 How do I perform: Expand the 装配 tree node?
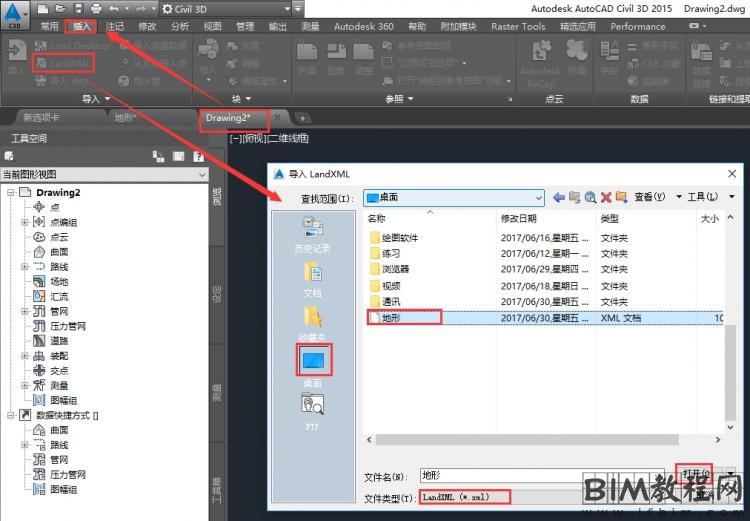pos(24,355)
